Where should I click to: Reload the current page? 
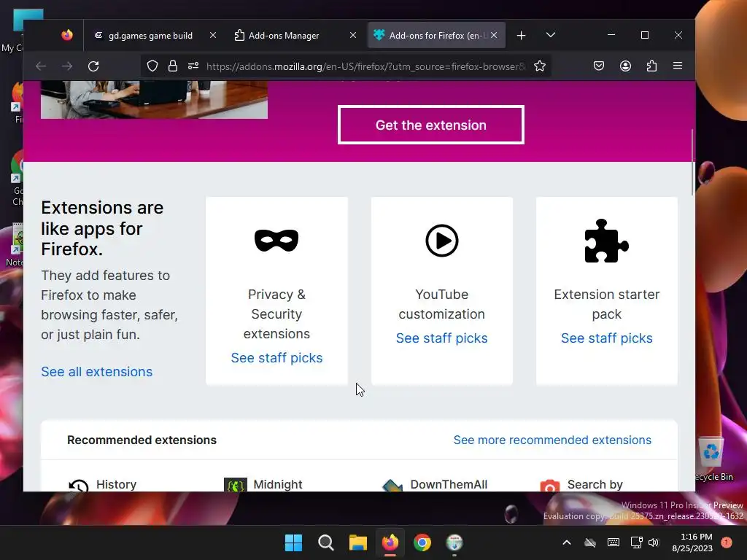93,66
